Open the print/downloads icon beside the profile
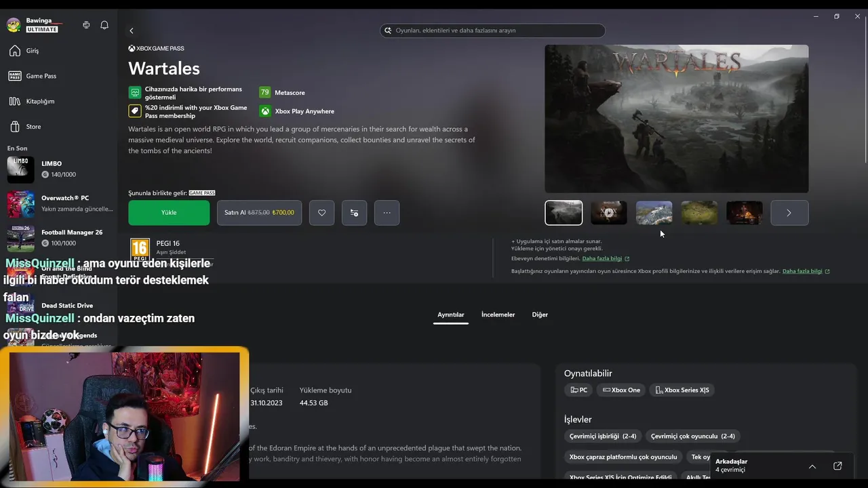 pos(86,25)
